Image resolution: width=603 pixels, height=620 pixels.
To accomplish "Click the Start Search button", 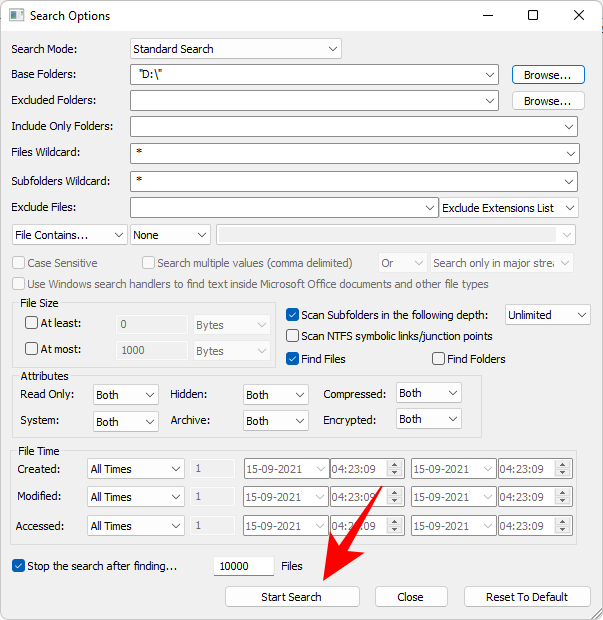I will [x=292, y=597].
